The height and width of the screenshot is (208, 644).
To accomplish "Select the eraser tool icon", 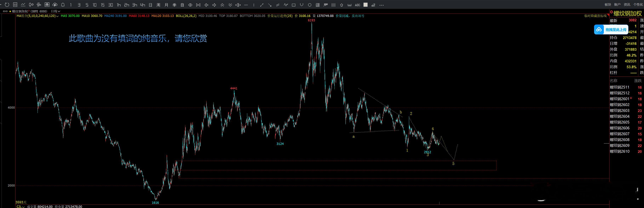I will pos(373,5).
